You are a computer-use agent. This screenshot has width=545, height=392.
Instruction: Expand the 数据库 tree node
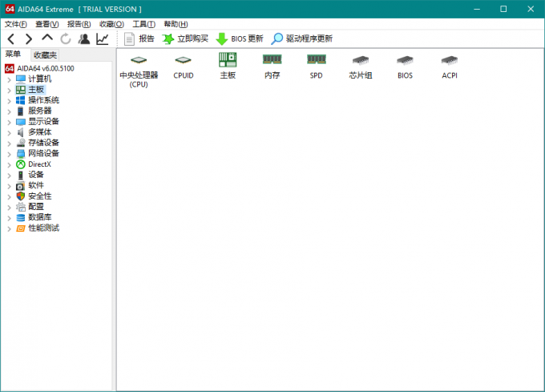[x=10, y=218]
